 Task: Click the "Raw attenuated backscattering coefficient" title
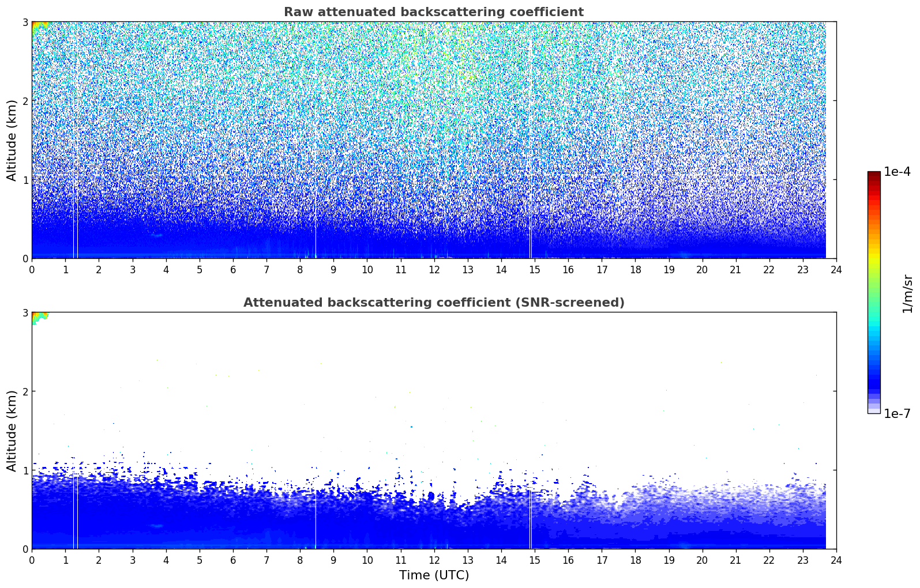[434, 12]
